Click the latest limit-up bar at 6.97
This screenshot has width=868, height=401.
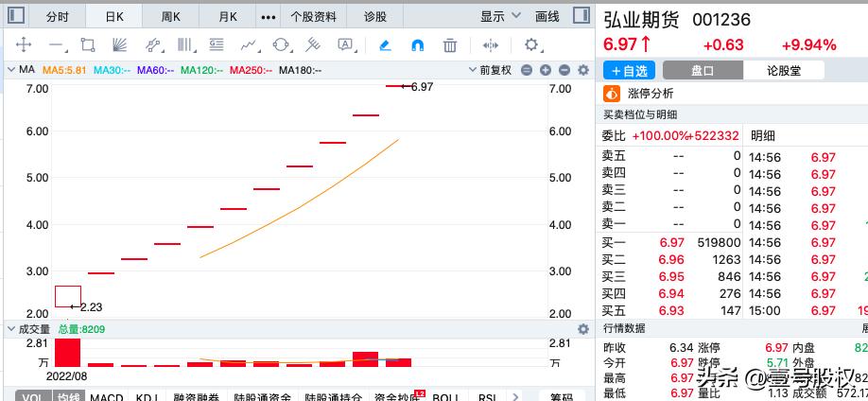399,86
